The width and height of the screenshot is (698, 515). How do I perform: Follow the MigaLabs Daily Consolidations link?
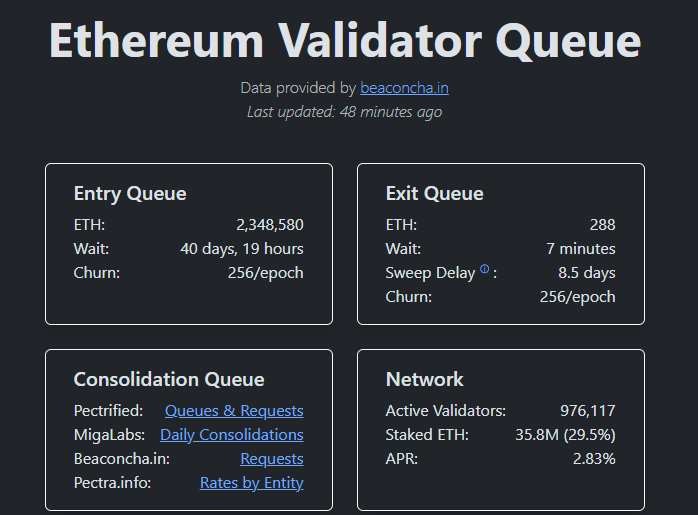pyautogui.click(x=231, y=435)
